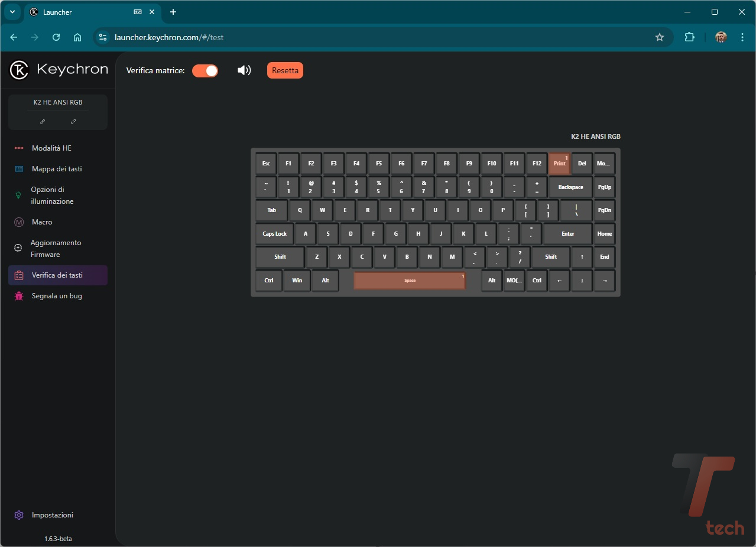Open a new browser tab
Viewport: 756px width, 547px height.
[173, 12]
